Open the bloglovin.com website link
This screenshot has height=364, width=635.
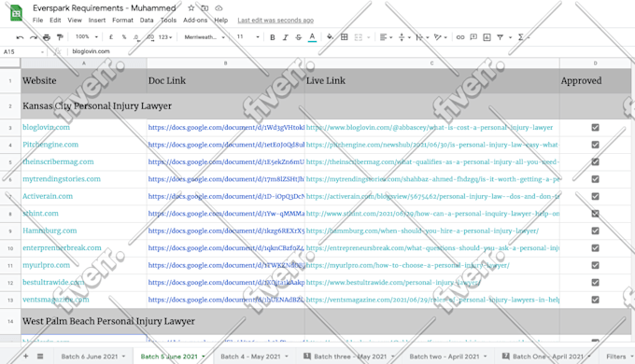pos(46,127)
